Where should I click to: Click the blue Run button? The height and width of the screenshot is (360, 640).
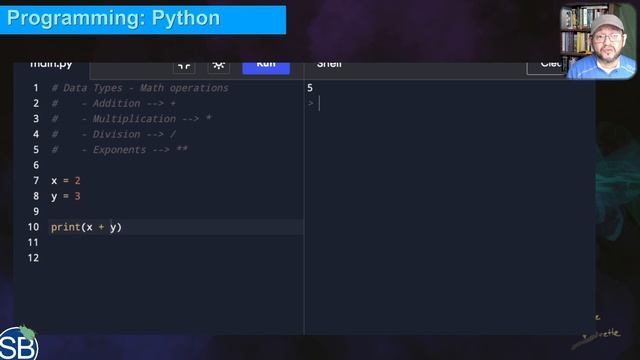pos(266,68)
